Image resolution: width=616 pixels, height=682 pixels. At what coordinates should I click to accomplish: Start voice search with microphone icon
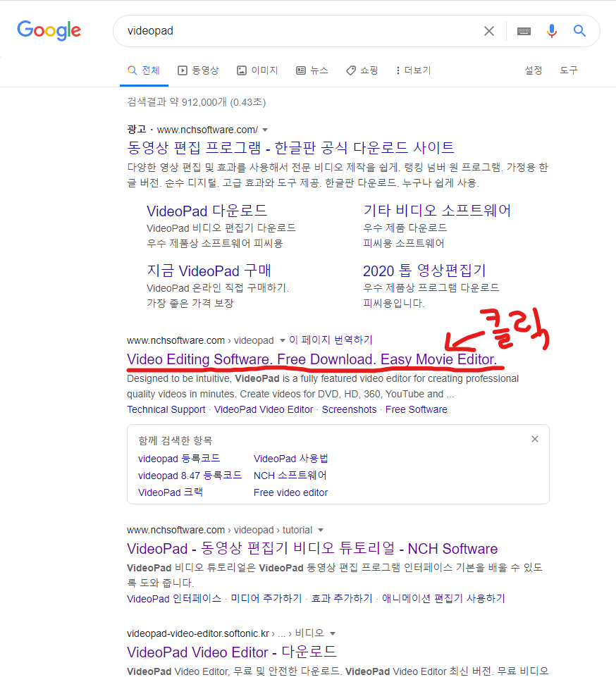pos(552,31)
